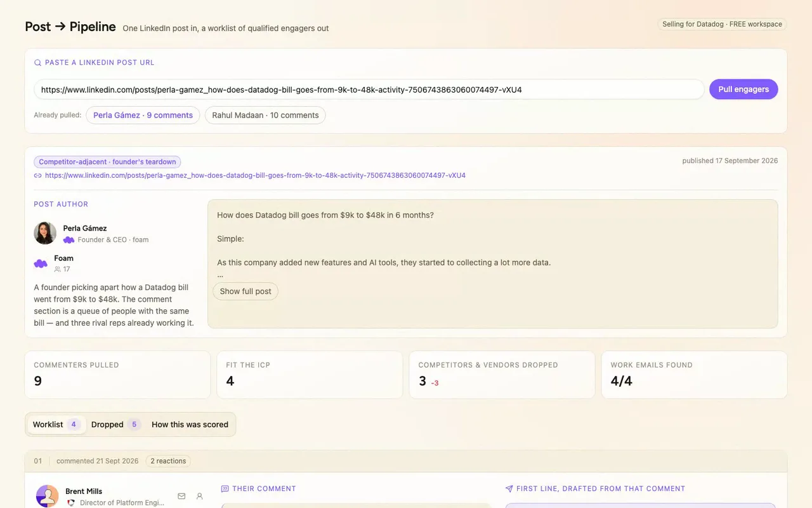This screenshot has width=812, height=508.
Task: Switch to the Worklist tab
Action: [56, 424]
